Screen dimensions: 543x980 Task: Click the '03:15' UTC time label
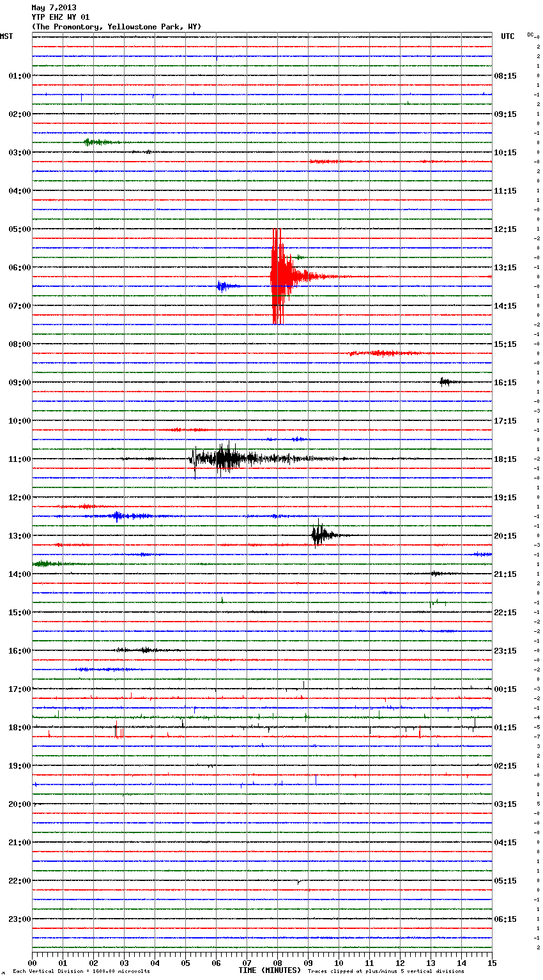coord(505,804)
